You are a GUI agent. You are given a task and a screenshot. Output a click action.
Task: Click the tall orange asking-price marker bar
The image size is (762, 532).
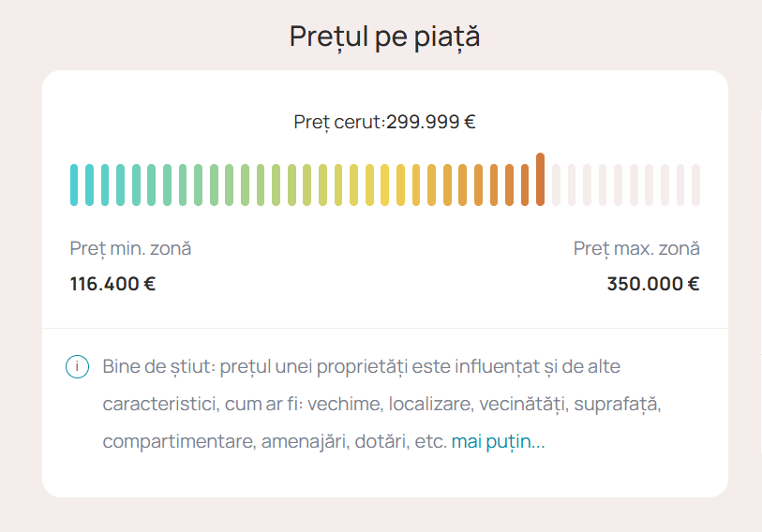pos(541,179)
